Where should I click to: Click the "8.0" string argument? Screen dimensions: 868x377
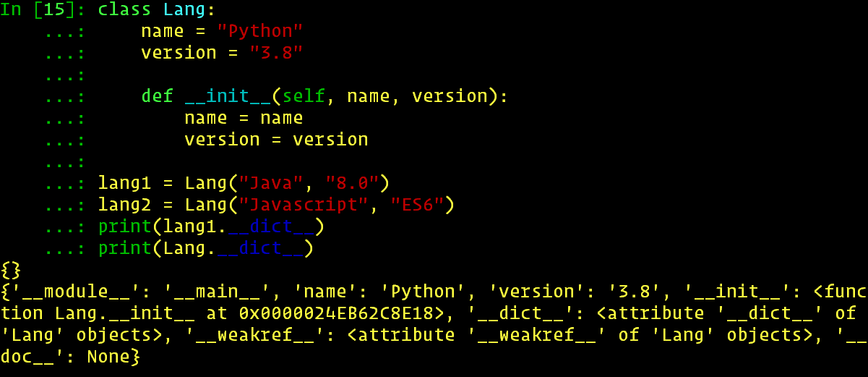pyautogui.click(x=352, y=183)
